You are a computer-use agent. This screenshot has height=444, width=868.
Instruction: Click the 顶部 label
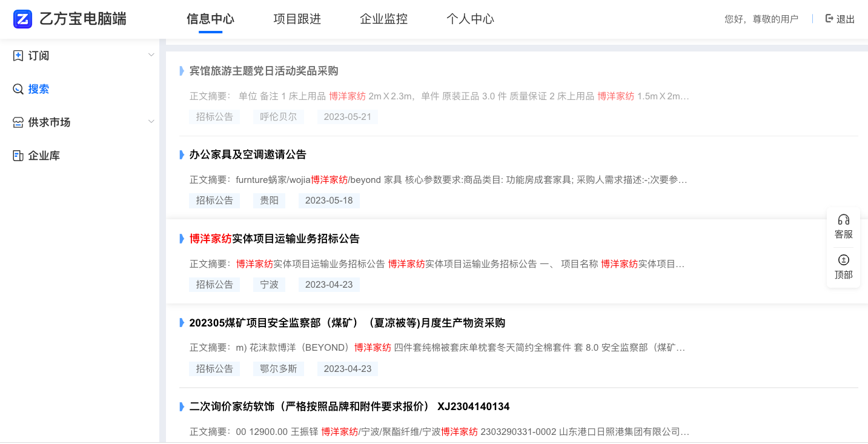843,275
